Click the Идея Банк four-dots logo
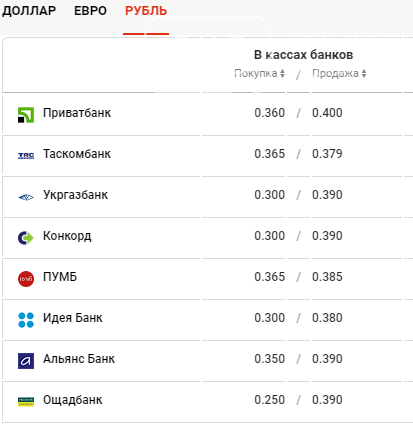 coord(26,320)
